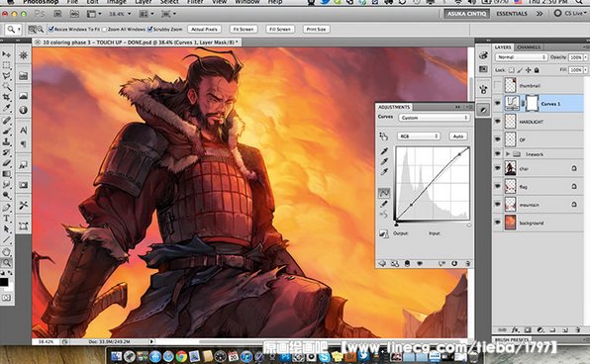The image size is (590, 364).
Task: Select the Crop tool
Action: 6,97
